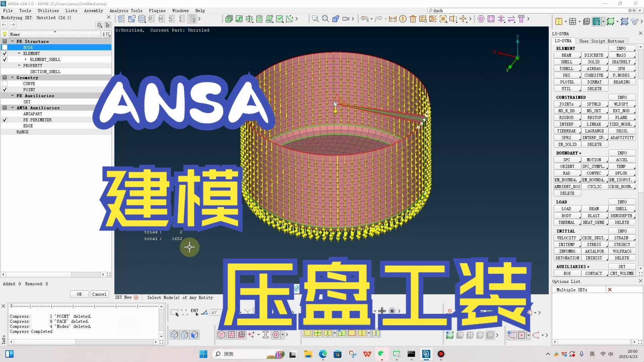The height and width of the screenshot is (362, 644).
Task: Enable the CURVE checkbox
Action: pyautogui.click(x=5, y=84)
